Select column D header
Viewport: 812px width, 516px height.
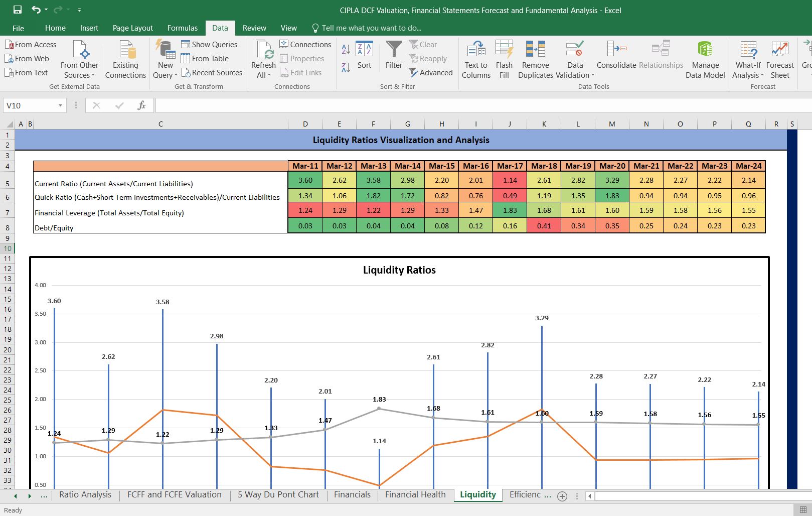pos(305,124)
